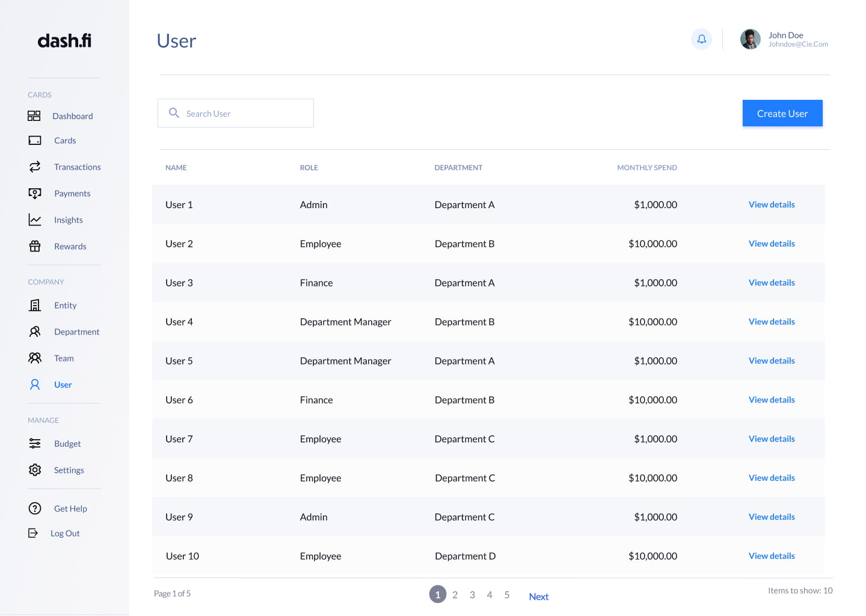Image resolution: width=866 pixels, height=616 pixels.
Task: Open the Cards menu item
Action: [x=65, y=141]
